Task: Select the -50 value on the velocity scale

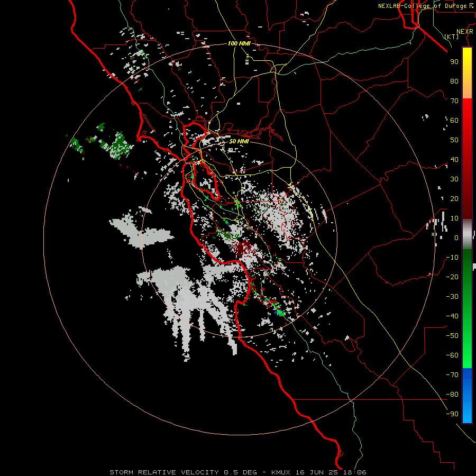Action: (452, 336)
